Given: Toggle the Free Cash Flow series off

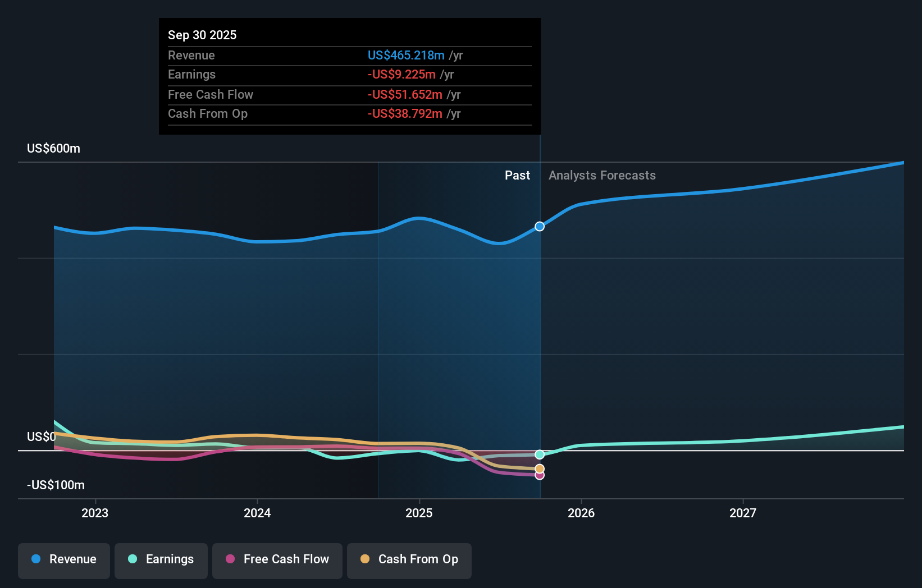Looking at the screenshot, I should (277, 559).
